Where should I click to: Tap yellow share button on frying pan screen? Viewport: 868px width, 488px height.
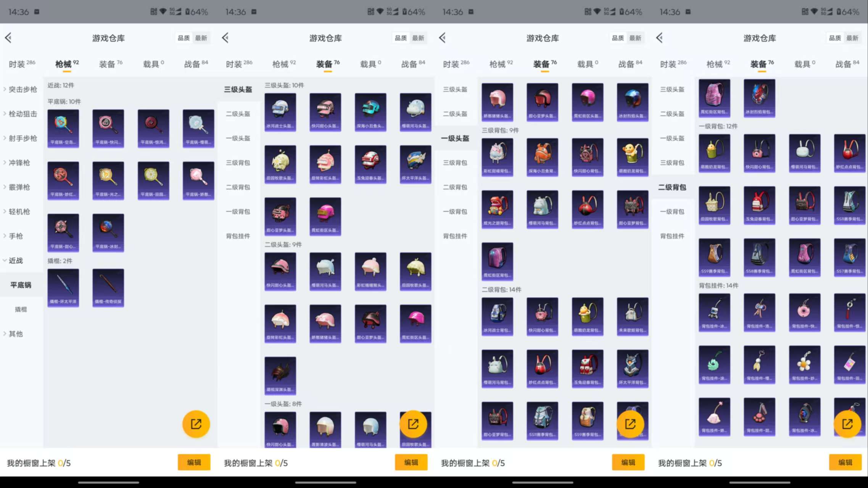196,424
